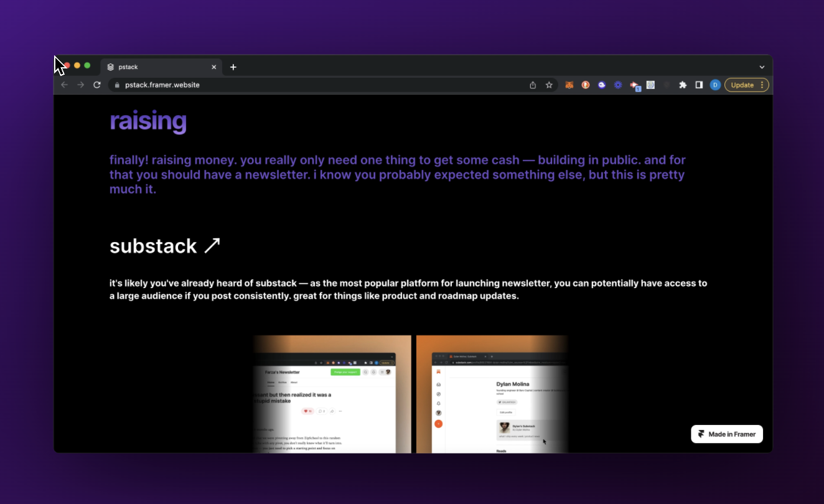824x504 pixels.
Task: Click the Made in Framer badge
Action: coord(727,434)
